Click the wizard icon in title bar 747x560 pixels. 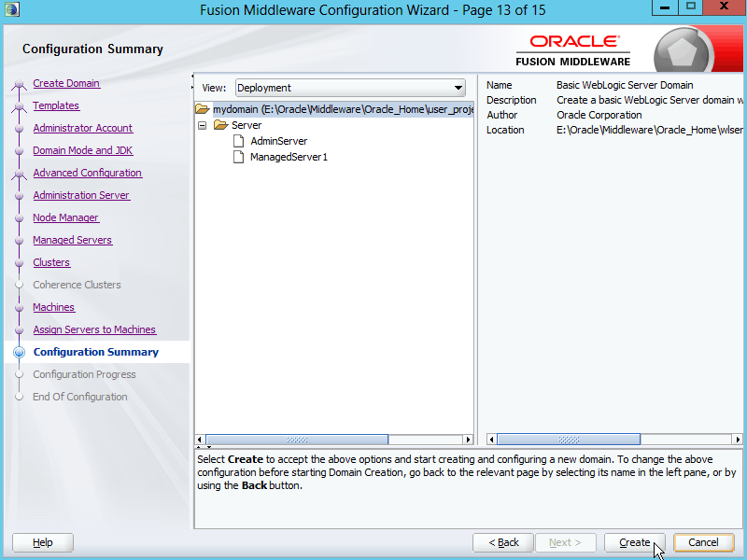tap(12, 9)
